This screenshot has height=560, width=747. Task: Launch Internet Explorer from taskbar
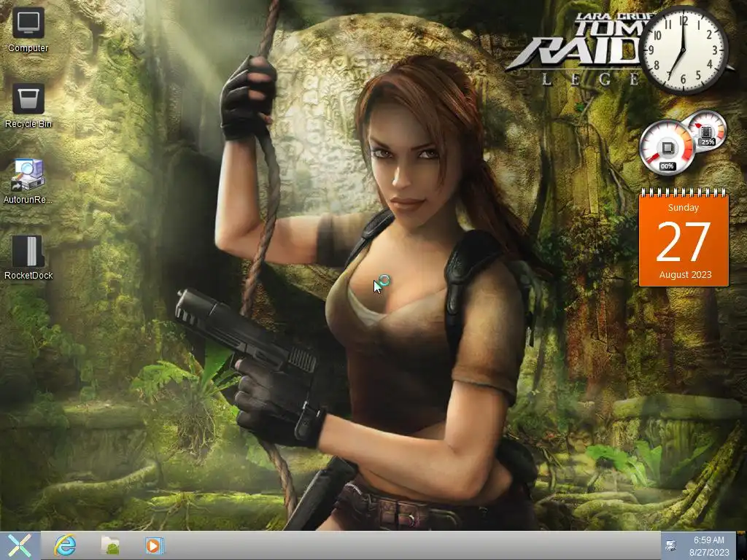pyautogui.click(x=65, y=545)
